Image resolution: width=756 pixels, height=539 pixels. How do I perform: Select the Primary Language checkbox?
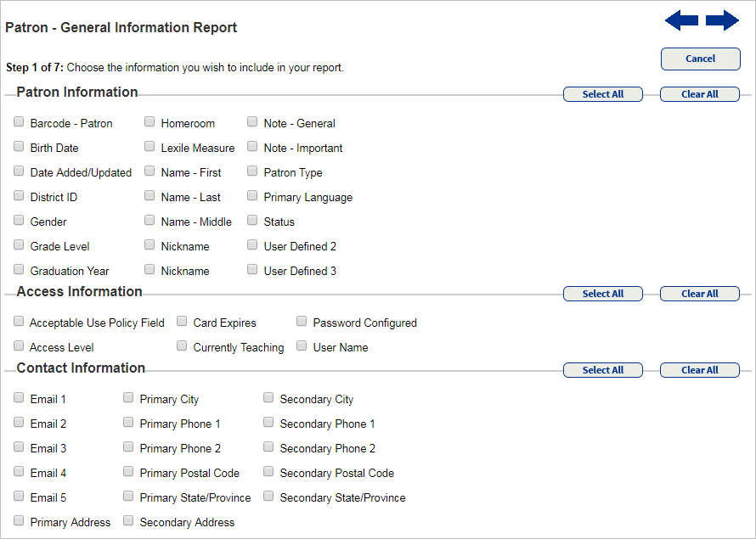[251, 196]
